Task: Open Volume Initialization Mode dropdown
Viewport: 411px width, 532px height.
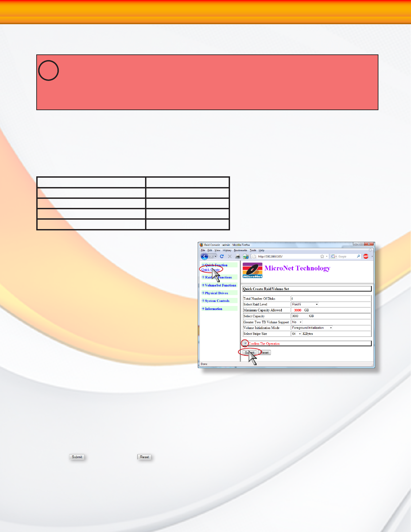Action: tap(312, 328)
